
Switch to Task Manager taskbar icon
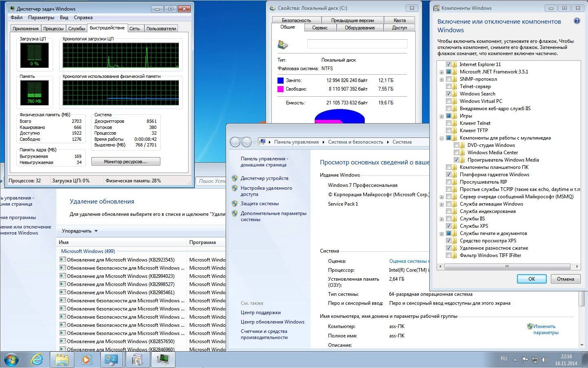pyautogui.click(x=163, y=359)
